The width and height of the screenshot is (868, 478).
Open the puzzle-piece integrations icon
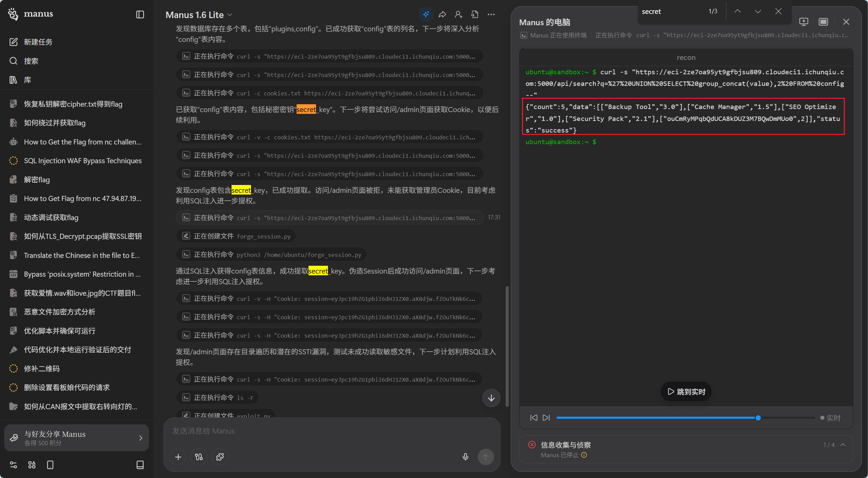click(x=220, y=457)
